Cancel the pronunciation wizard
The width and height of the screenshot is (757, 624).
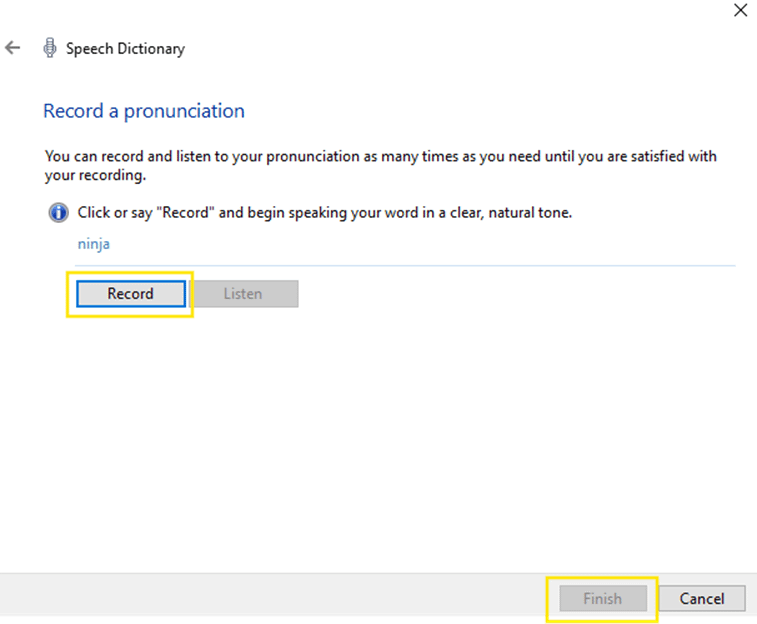click(x=701, y=599)
